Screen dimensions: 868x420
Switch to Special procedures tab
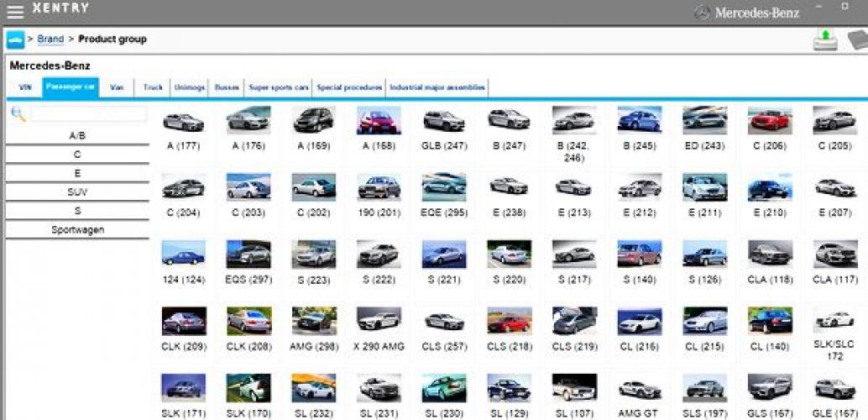348,87
